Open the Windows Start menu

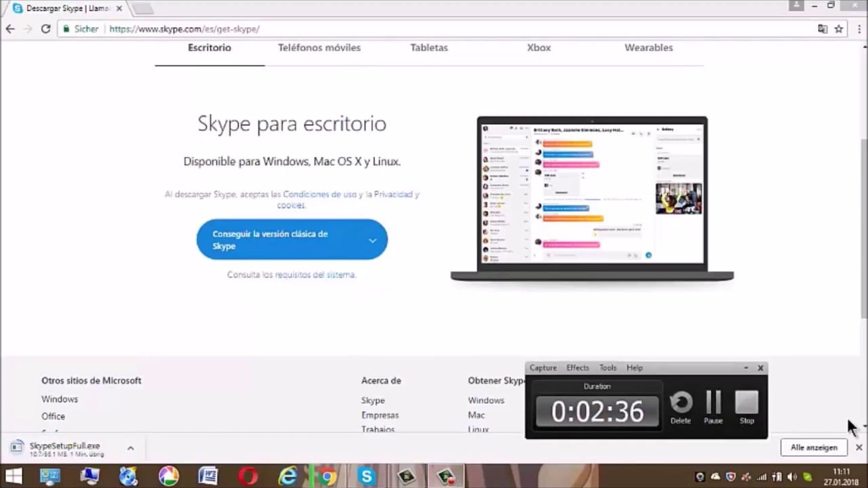[x=14, y=476]
